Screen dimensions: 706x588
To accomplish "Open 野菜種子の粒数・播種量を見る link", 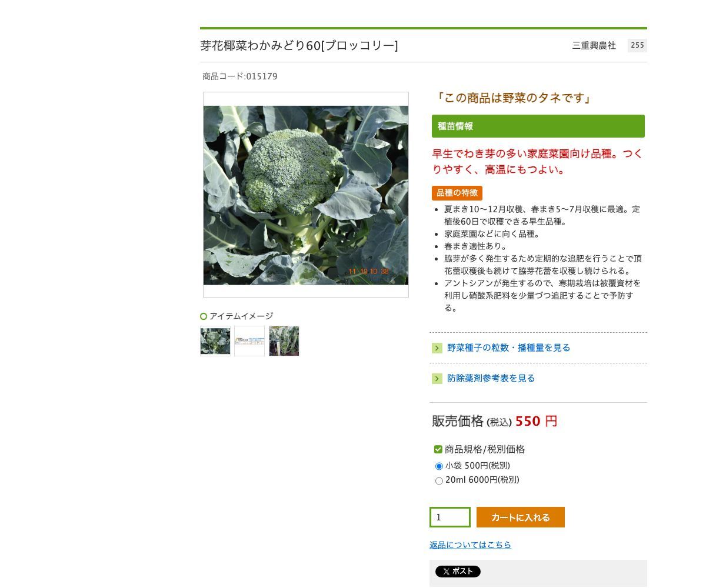I will [509, 348].
